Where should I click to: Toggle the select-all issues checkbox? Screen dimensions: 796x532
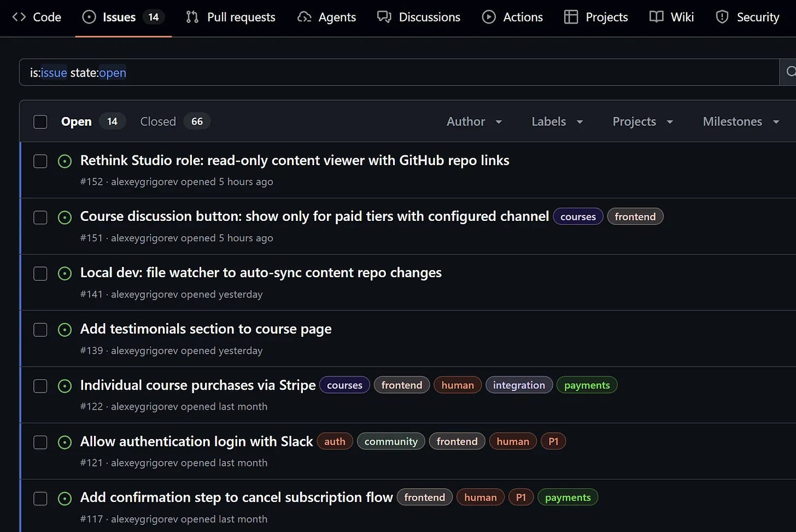coord(40,121)
